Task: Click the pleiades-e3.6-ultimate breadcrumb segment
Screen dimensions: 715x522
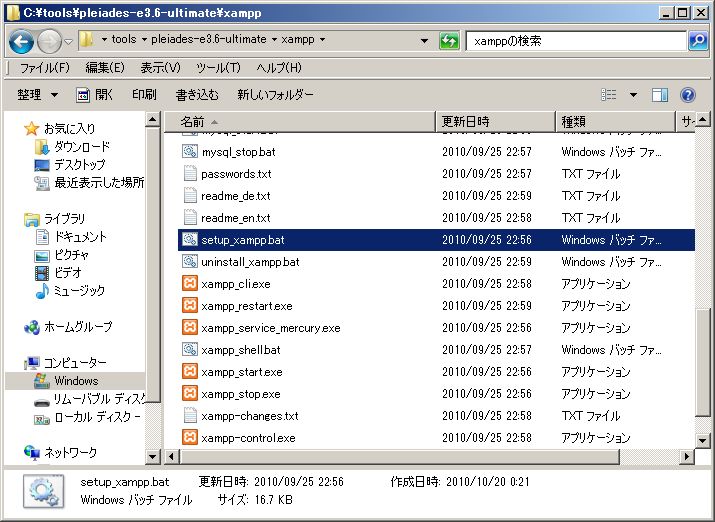Action: [x=209, y=39]
